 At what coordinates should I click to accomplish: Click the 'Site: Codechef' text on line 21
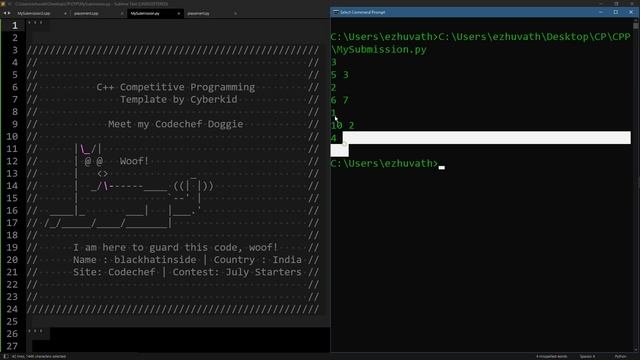[114, 272]
